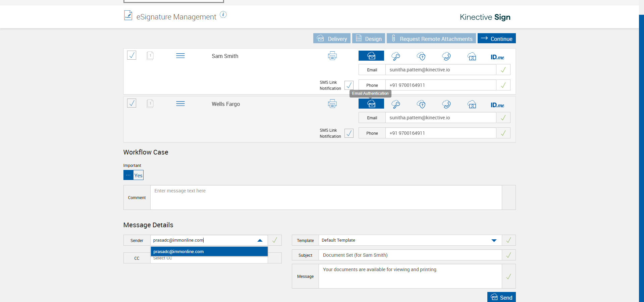
Task: Select shield question authentication for Sam Smith
Action: click(x=421, y=56)
